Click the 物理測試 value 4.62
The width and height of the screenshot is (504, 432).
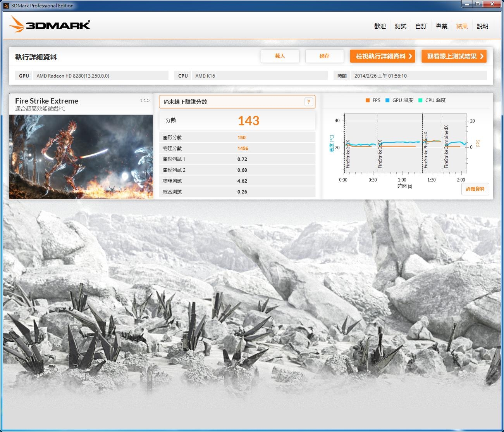(x=242, y=181)
